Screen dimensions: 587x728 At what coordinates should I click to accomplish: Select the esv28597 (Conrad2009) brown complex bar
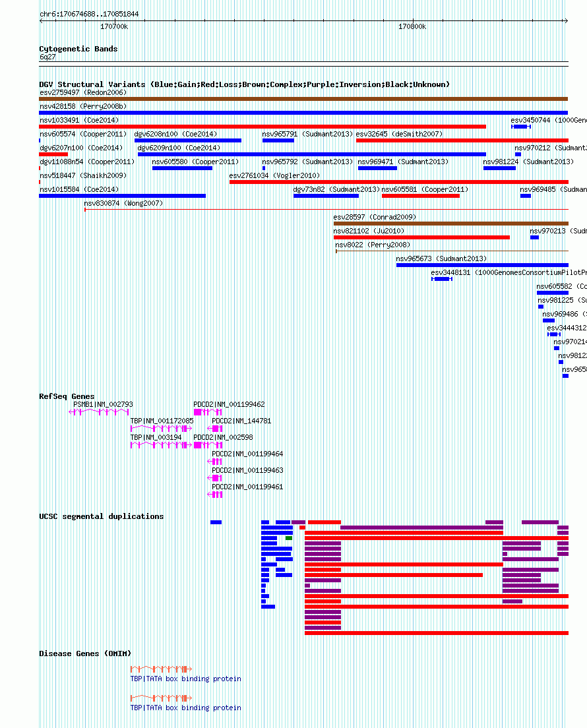pos(451,224)
